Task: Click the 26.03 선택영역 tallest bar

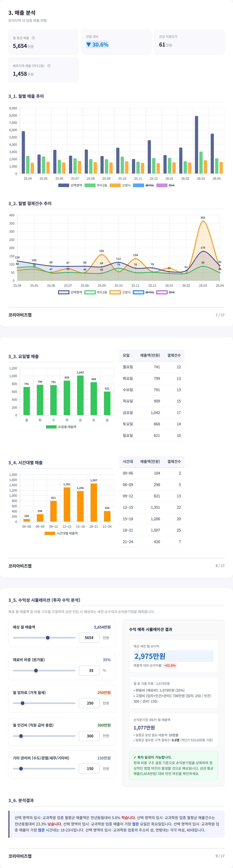Action: tap(196, 145)
